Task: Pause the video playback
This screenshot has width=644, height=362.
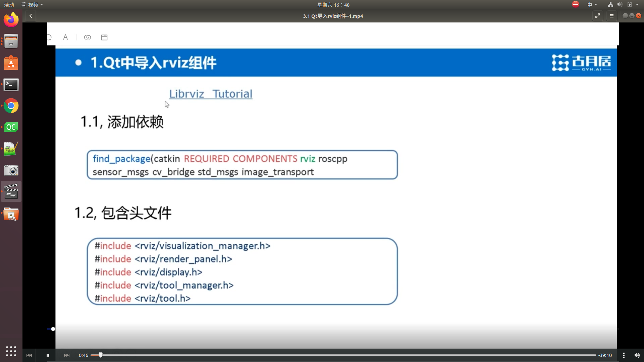Action: point(48,355)
